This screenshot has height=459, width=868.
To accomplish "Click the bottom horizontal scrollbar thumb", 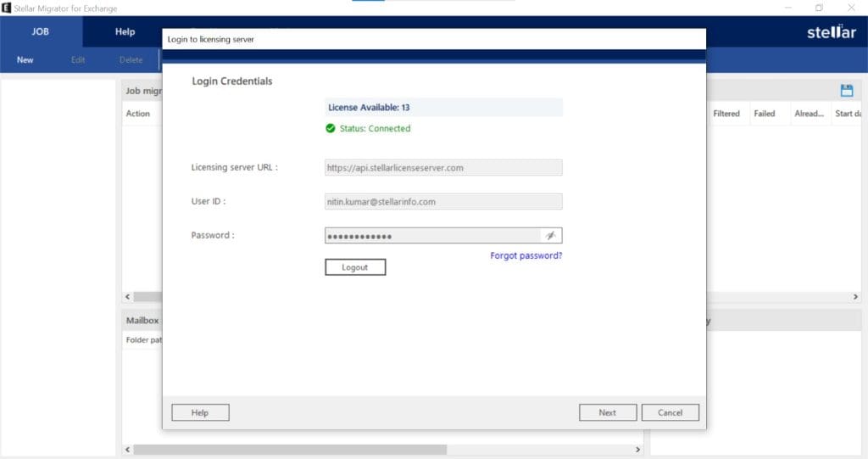I will (290, 450).
